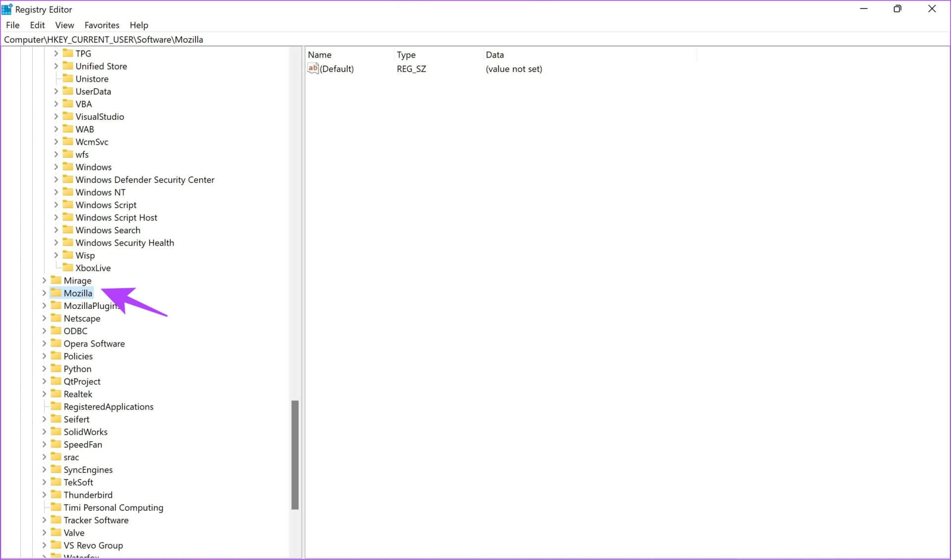This screenshot has height=560, width=951.
Task: Click the Windows folder icon
Action: pos(68,166)
